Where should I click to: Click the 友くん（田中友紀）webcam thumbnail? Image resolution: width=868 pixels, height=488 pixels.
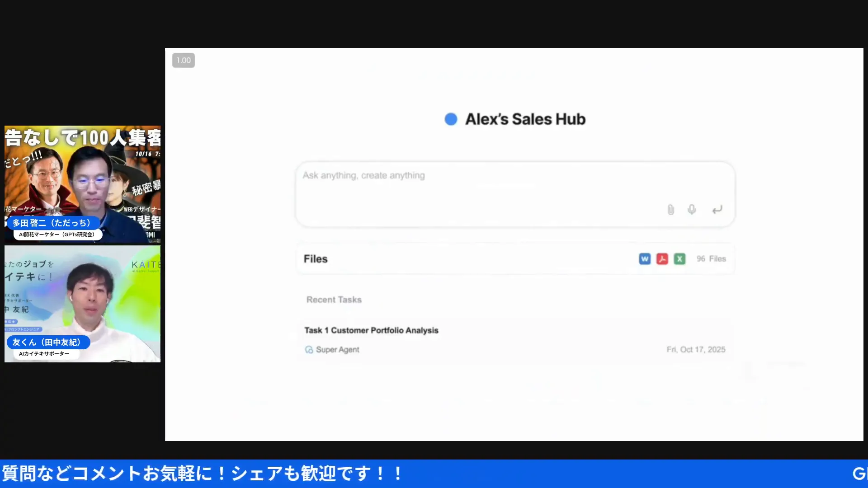pyautogui.click(x=82, y=303)
